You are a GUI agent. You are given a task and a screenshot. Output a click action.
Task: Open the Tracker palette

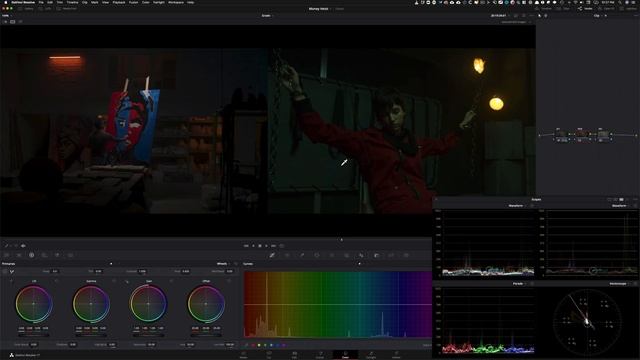tap(331, 255)
